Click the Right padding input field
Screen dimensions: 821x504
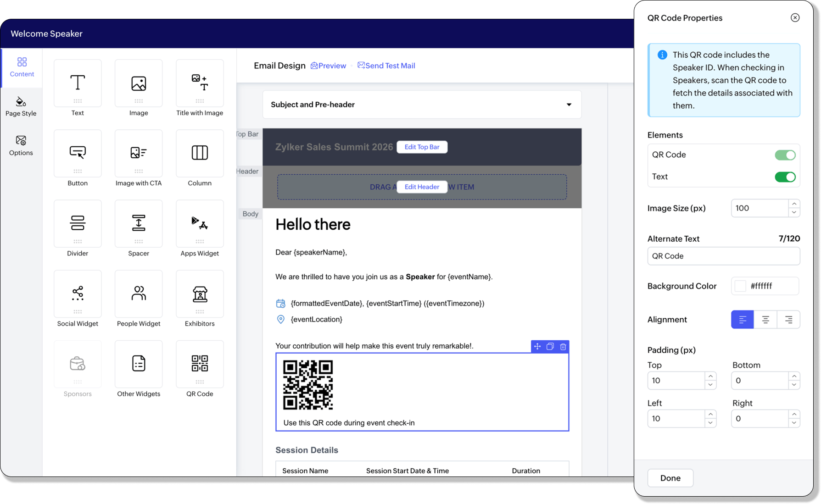point(760,419)
